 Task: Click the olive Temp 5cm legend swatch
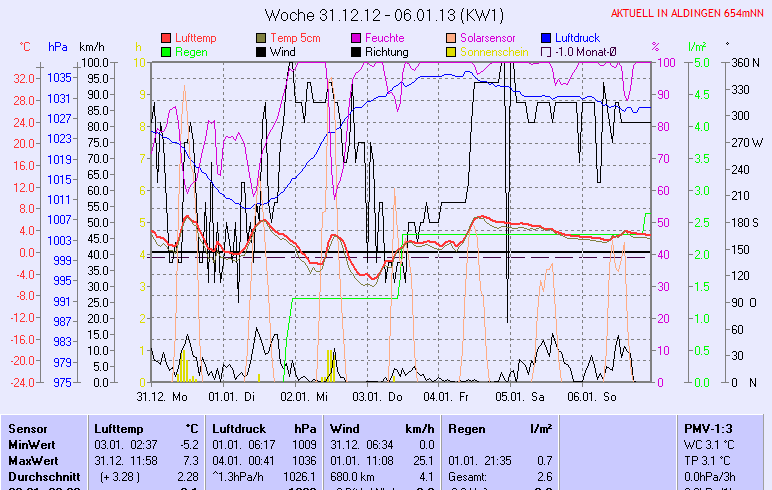[x=262, y=37]
